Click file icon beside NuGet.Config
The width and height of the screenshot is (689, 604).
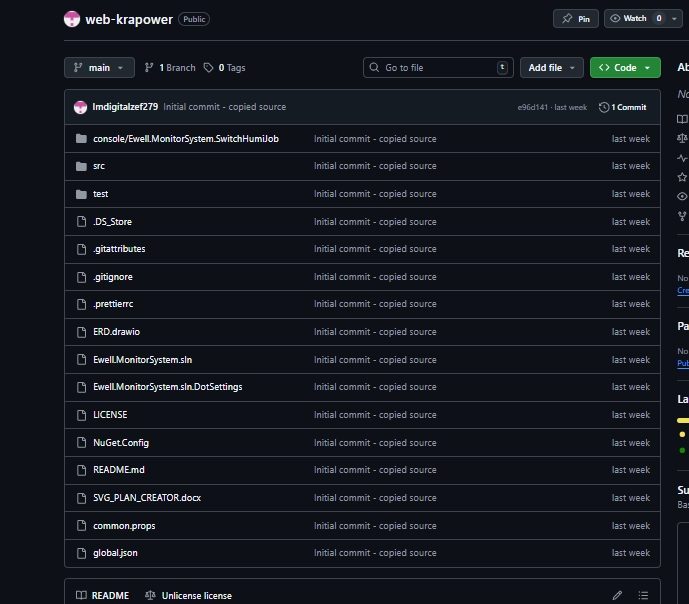(81, 443)
